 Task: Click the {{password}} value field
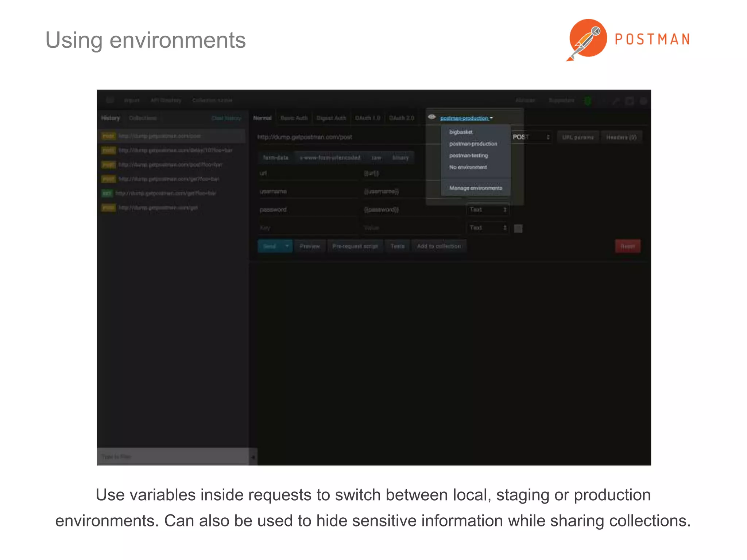(412, 210)
